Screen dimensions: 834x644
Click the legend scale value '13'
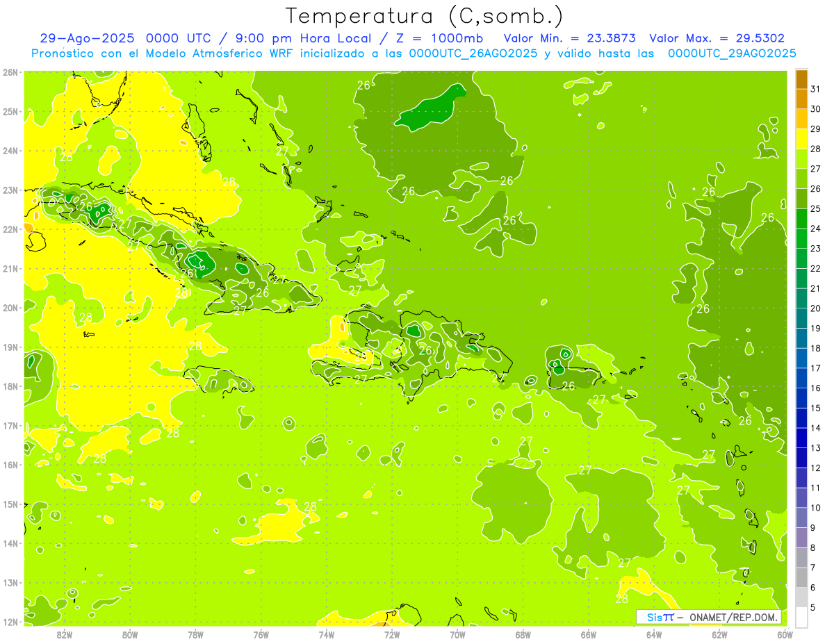[815, 448]
